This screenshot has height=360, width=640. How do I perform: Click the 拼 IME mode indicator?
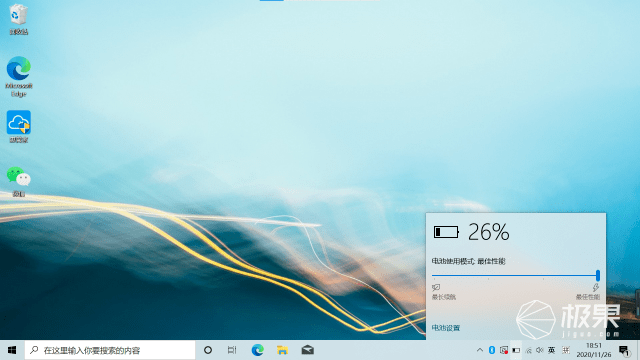pos(566,350)
